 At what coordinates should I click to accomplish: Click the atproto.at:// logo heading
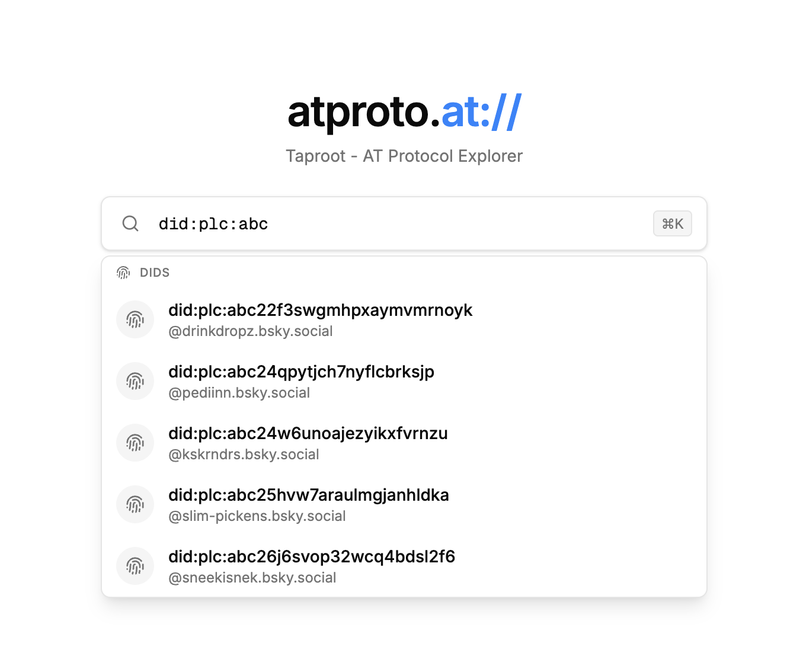[x=404, y=112]
